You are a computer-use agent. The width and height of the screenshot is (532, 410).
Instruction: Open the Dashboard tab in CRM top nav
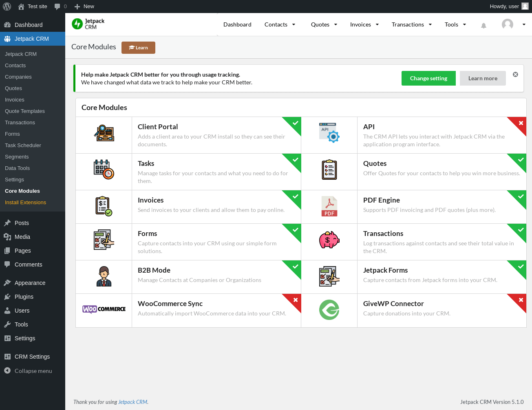click(237, 24)
